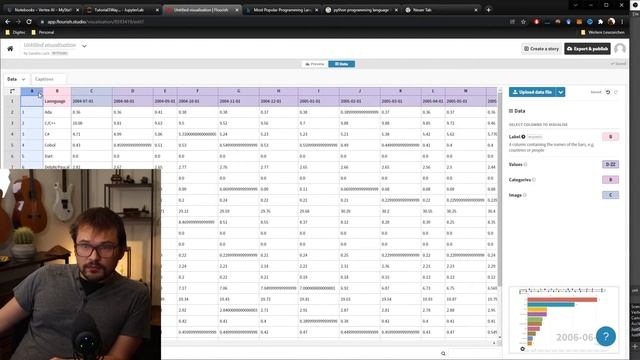Viewport: 640px width, 360px height.
Task: Click the blue circular extension icon
Action: coord(590,22)
